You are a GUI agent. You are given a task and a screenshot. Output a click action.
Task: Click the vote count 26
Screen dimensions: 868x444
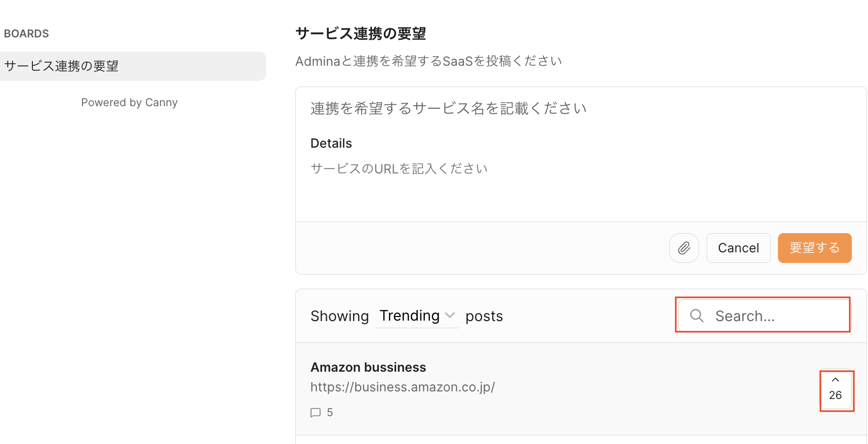pos(836,395)
